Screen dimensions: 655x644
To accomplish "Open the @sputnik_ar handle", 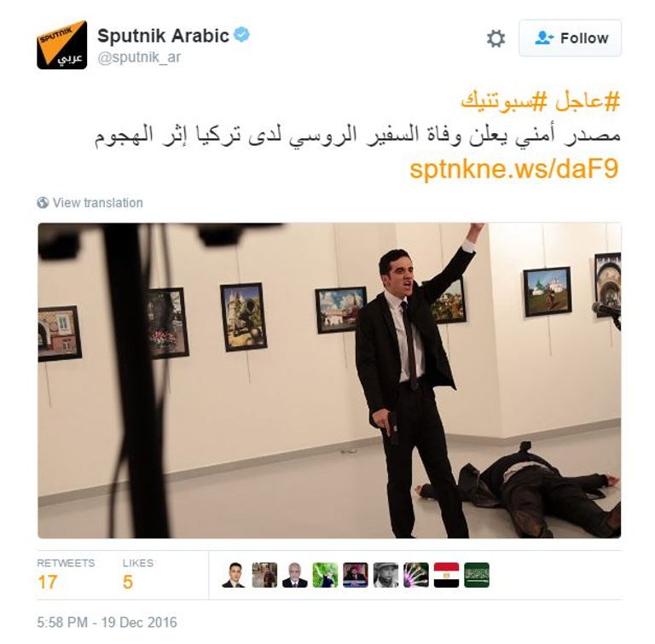I will pos(139,57).
